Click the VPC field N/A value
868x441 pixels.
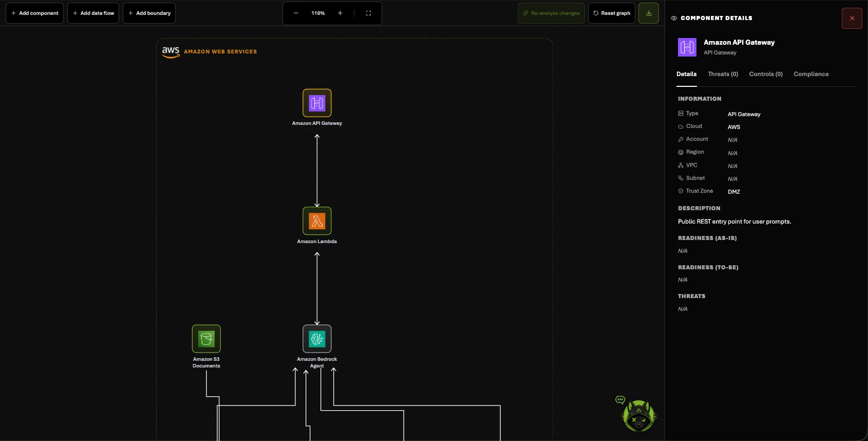tap(732, 166)
